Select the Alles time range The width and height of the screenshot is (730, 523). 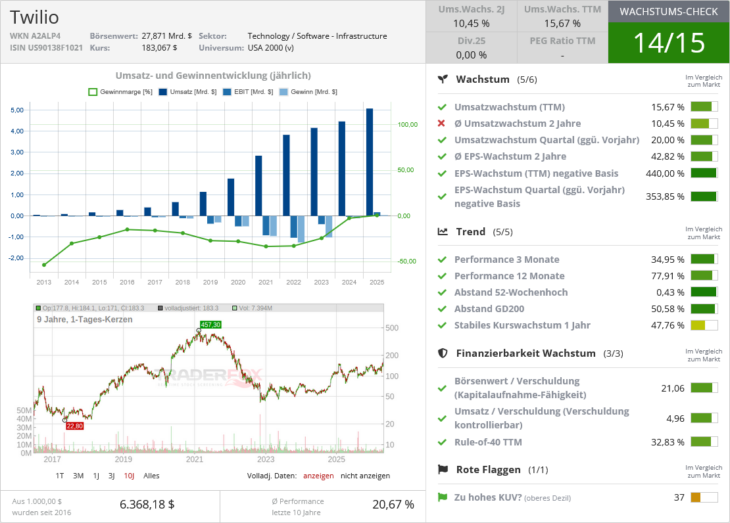pos(151,475)
